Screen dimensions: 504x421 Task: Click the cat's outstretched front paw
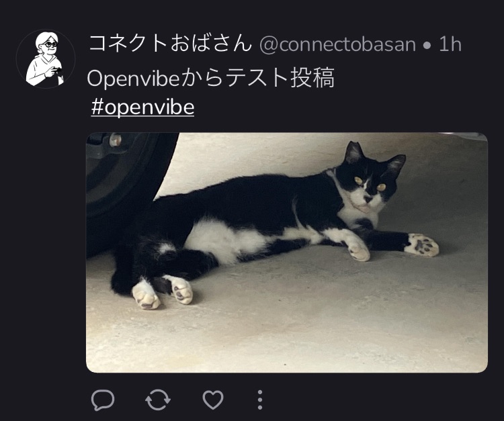point(421,245)
